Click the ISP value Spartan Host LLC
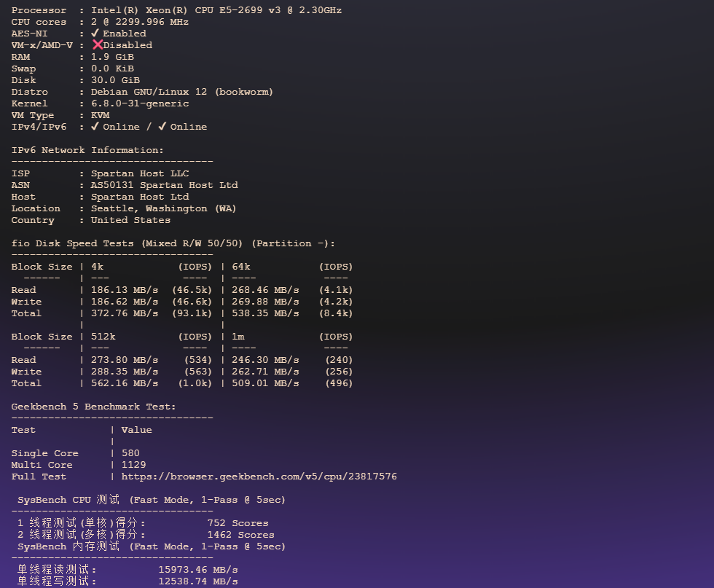 pyautogui.click(x=139, y=173)
